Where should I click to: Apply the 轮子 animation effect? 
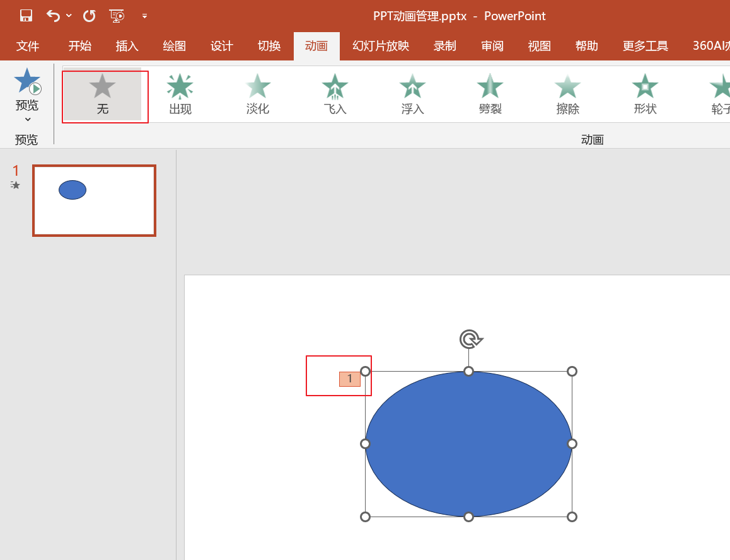(x=719, y=94)
